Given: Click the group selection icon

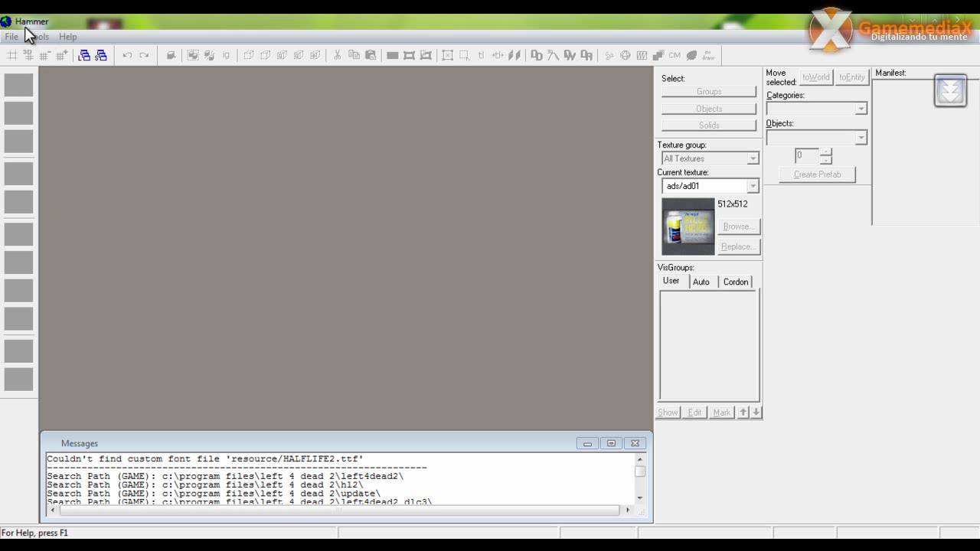Looking at the screenshot, I should point(193,55).
